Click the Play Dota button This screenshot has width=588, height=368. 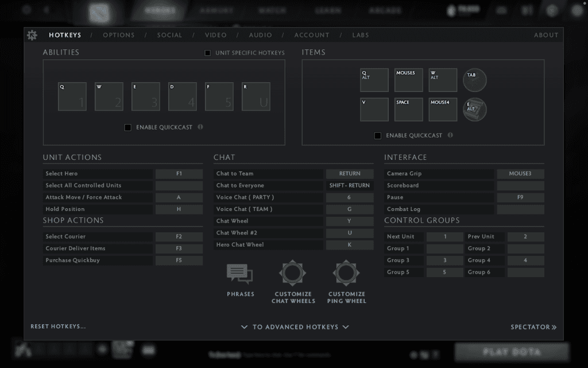(512, 351)
